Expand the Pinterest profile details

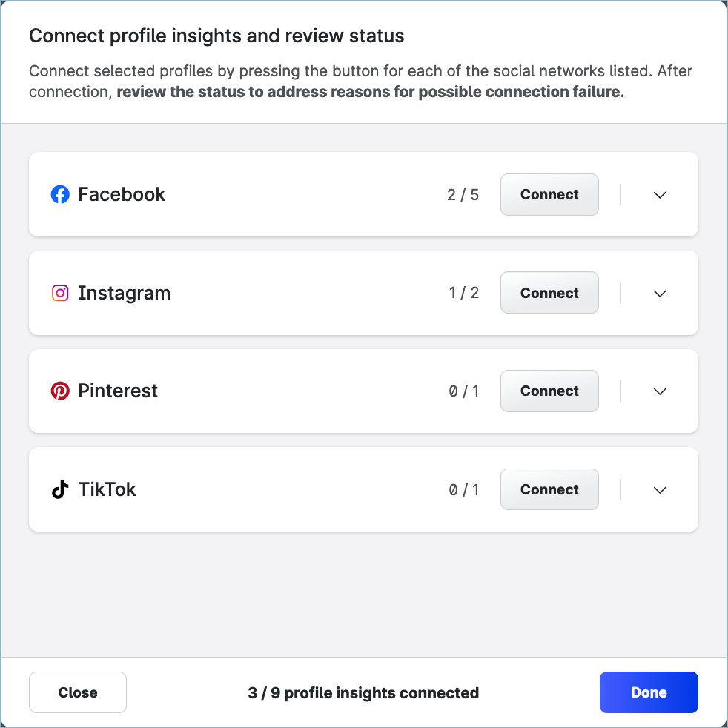659,391
